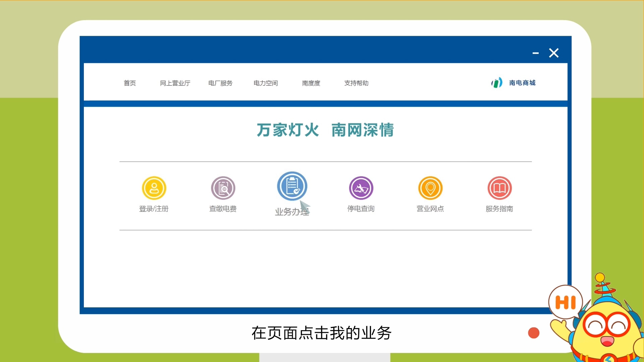Click the orange 营业网点 location pin icon
The image size is (644, 362).
[x=430, y=188]
